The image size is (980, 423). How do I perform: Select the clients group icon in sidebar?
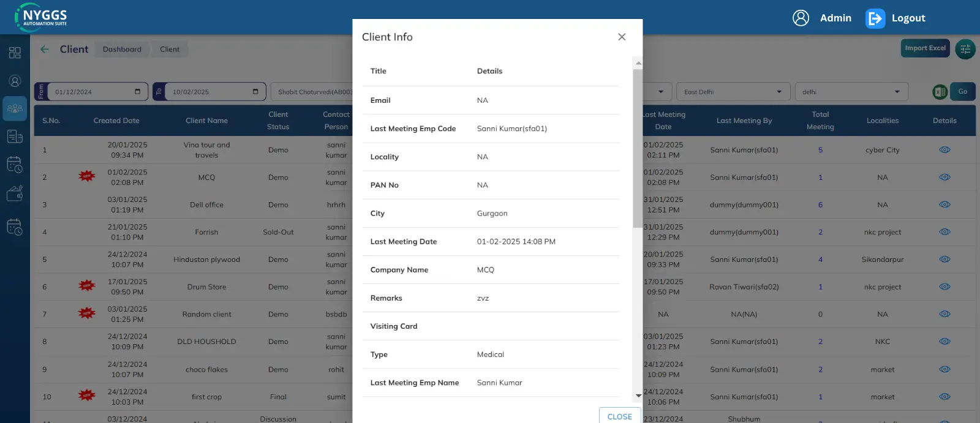pos(15,108)
